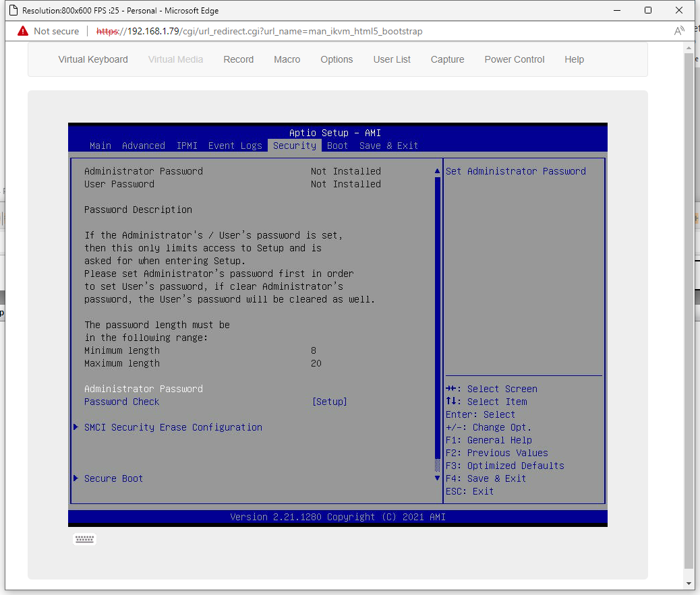Viewport: 700px width, 595px height.
Task: Click the browser page vertical scrollbar thumb
Action: click(689, 311)
